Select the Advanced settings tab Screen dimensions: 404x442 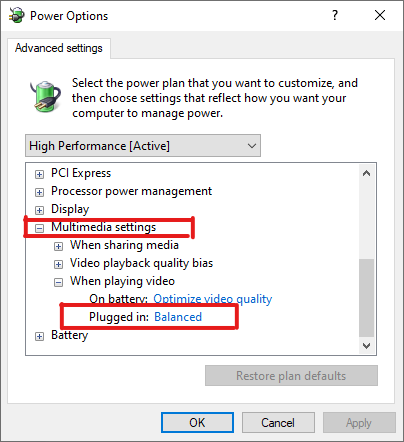click(59, 48)
